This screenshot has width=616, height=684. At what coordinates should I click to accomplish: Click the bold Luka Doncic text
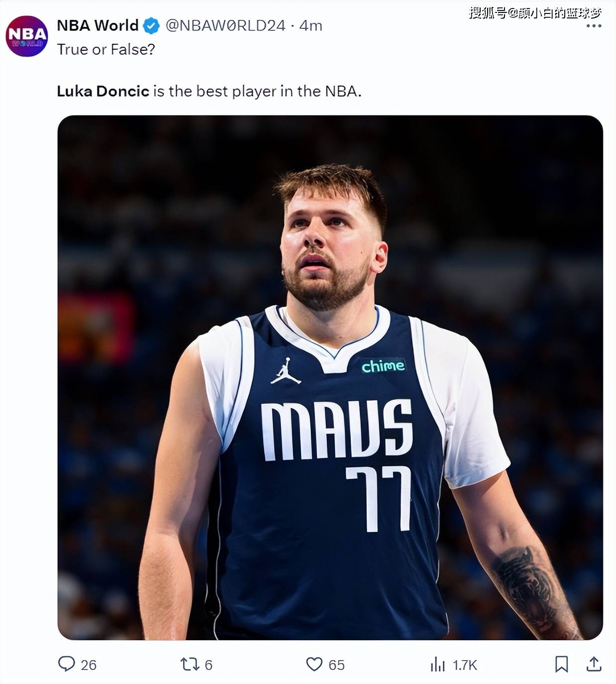pyautogui.click(x=103, y=91)
